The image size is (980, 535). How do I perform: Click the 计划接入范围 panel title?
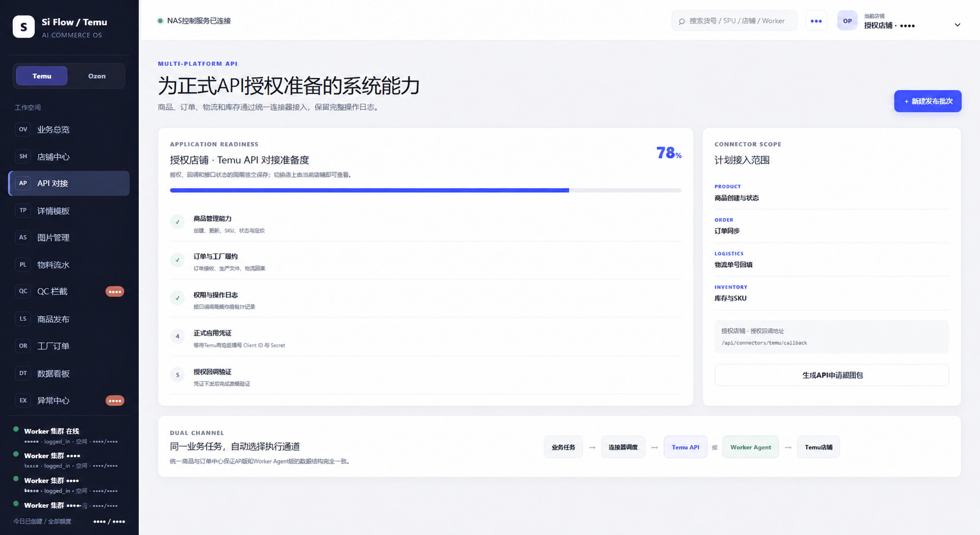tap(742, 160)
